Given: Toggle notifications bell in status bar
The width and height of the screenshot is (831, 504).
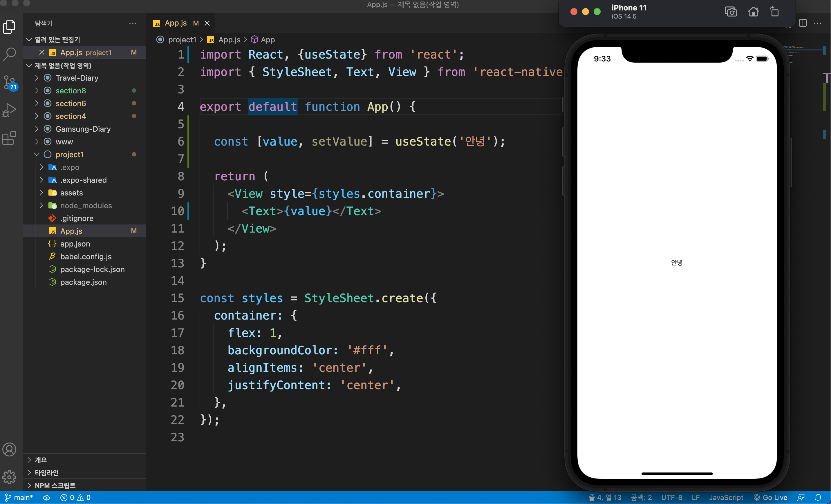Looking at the screenshot, I should pos(819,497).
